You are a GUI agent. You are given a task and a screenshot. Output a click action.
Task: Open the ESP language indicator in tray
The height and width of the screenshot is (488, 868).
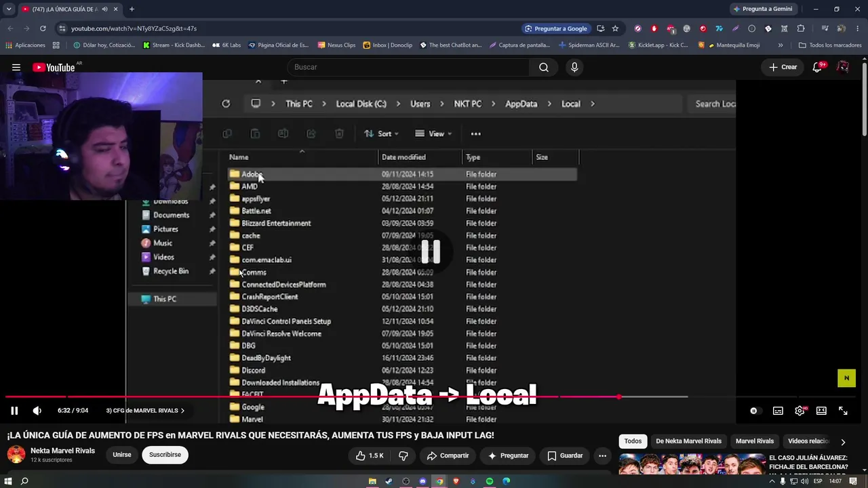click(x=818, y=481)
